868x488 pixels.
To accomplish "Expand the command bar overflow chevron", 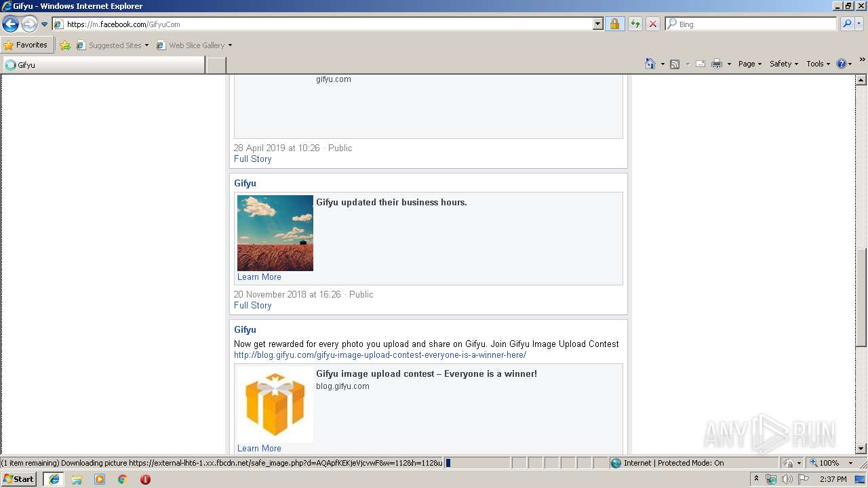I will coord(862,60).
